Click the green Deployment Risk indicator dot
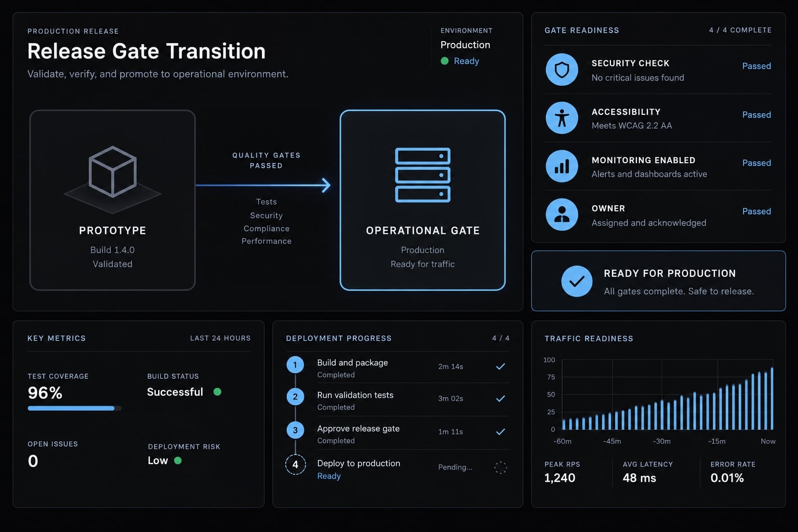The image size is (798, 532). point(178,460)
